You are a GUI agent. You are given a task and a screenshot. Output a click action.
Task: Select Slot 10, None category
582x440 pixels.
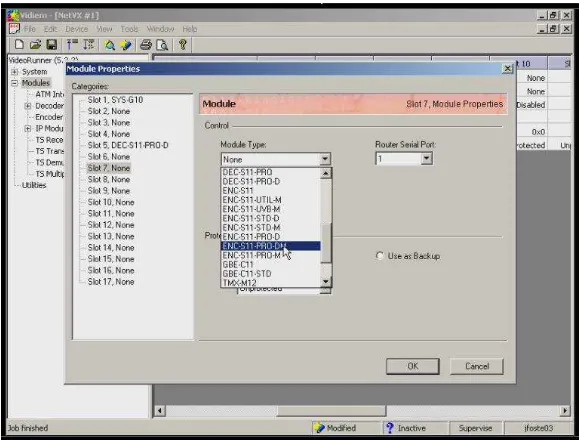(x=111, y=202)
